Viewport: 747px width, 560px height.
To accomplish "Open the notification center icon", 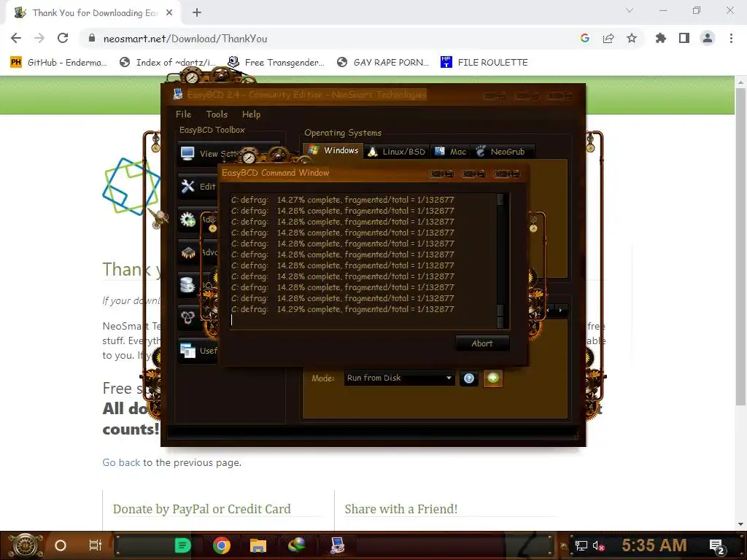I will pos(717,545).
